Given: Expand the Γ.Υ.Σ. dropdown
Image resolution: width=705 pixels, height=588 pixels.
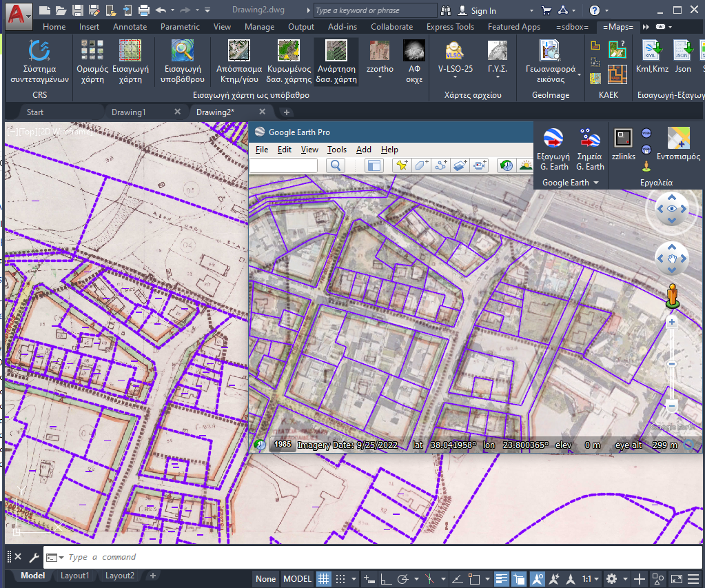Looking at the screenshot, I should 498,77.
